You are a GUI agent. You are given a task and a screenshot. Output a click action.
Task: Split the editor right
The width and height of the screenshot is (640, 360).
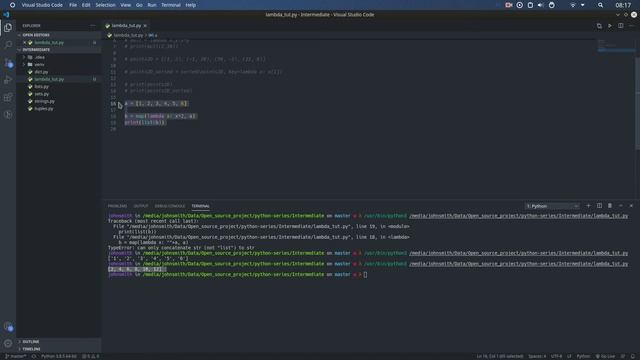(620, 26)
